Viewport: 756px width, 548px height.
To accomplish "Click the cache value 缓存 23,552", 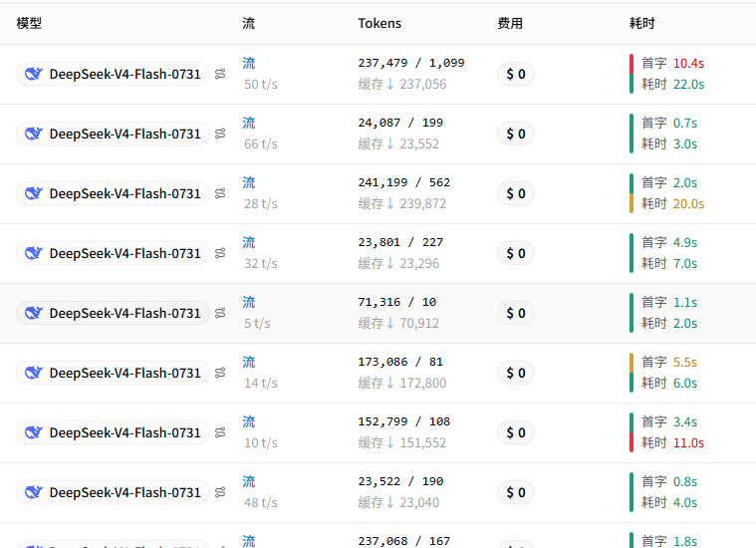I will [x=398, y=144].
